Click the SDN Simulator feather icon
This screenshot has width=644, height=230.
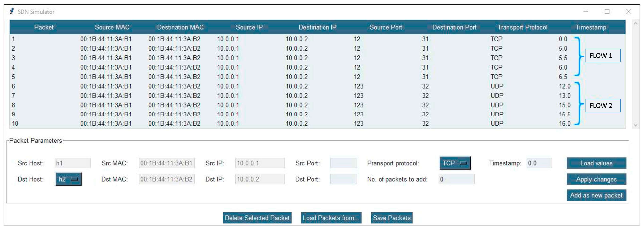coord(12,12)
